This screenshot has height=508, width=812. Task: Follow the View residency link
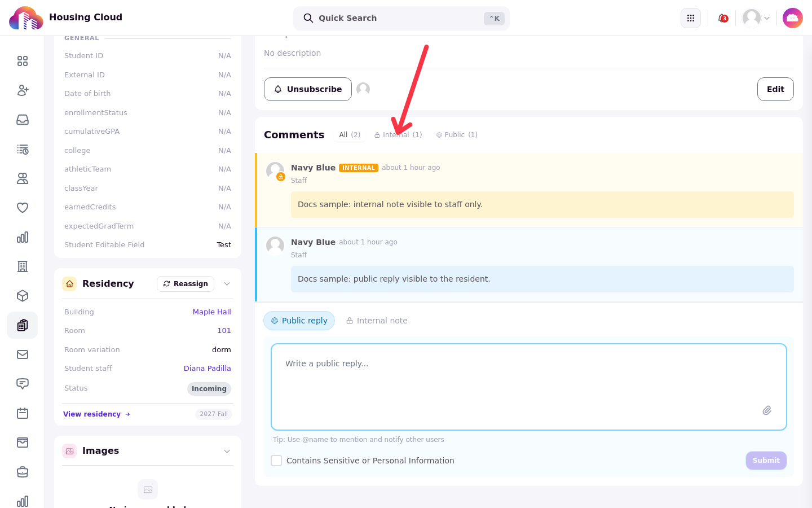click(96, 414)
